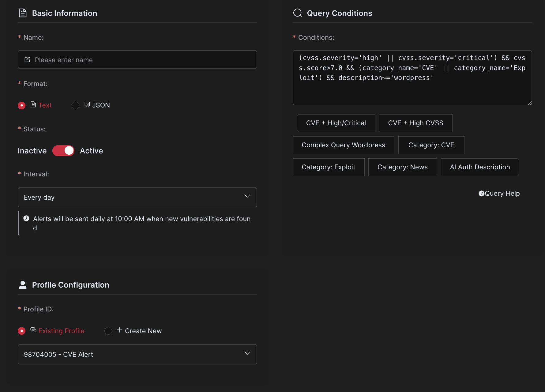Select the Text format radio button
545x392 pixels.
[22, 105]
